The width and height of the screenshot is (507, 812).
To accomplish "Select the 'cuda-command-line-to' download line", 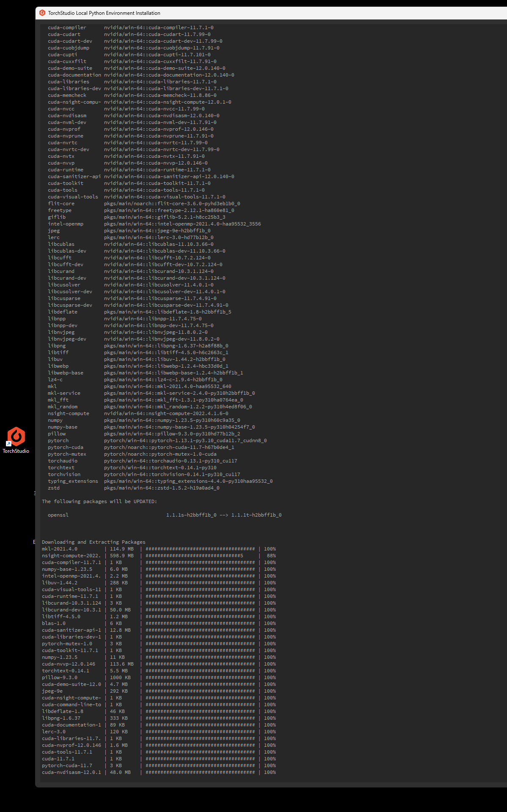I will 159,705.
